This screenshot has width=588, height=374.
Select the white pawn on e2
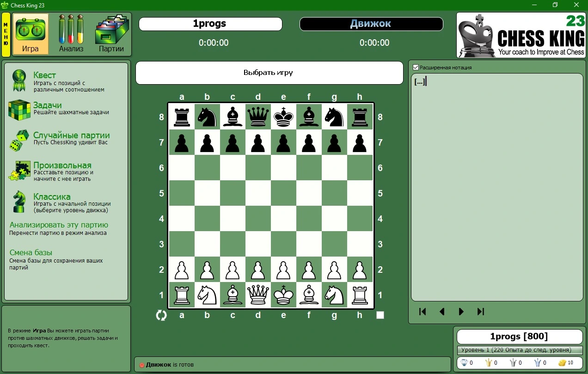(x=283, y=270)
